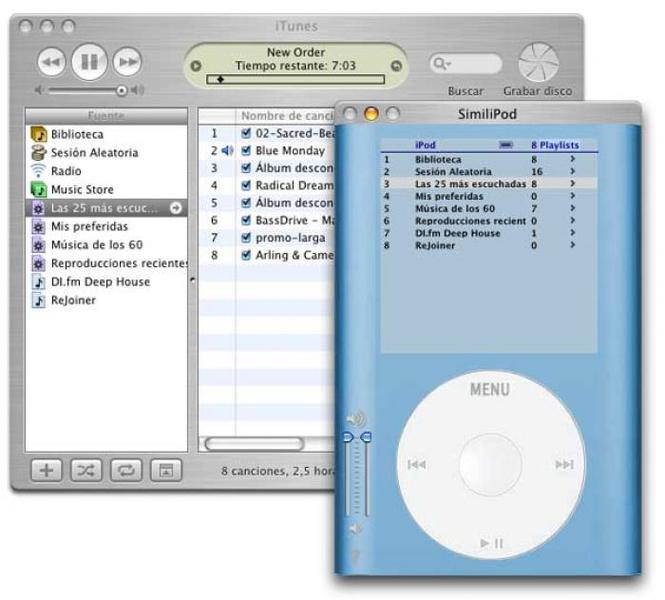The image size is (665, 600).
Task: Select Mis preferidas row on SimiliPod
Action: [489, 196]
